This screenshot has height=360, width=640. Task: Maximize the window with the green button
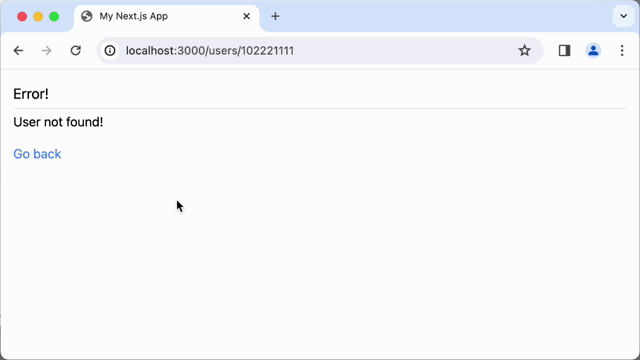click(x=54, y=16)
